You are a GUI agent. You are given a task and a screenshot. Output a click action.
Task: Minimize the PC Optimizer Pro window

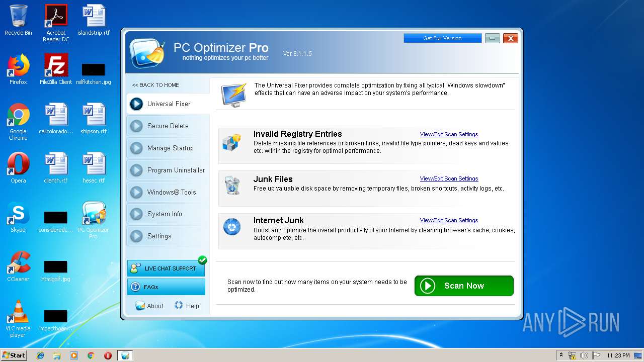(x=492, y=38)
